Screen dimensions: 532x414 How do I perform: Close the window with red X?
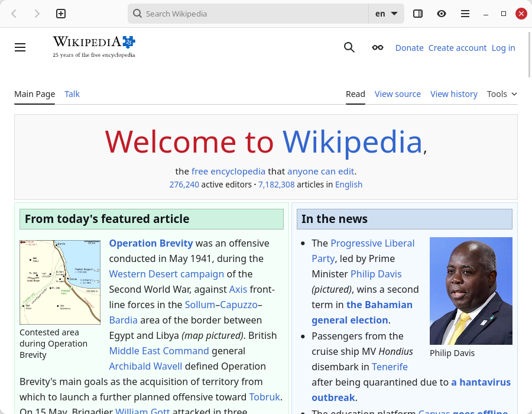click(x=521, y=14)
